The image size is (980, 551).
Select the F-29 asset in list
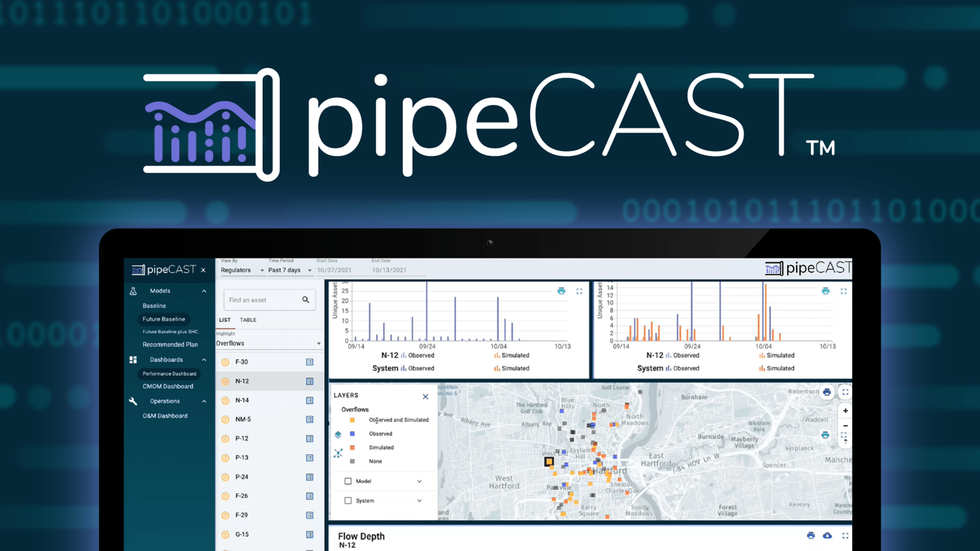pyautogui.click(x=268, y=515)
